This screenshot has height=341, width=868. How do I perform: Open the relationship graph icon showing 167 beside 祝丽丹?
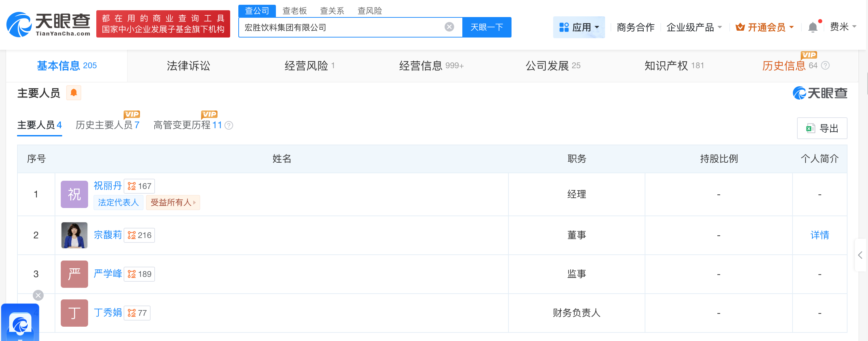pyautogui.click(x=131, y=186)
